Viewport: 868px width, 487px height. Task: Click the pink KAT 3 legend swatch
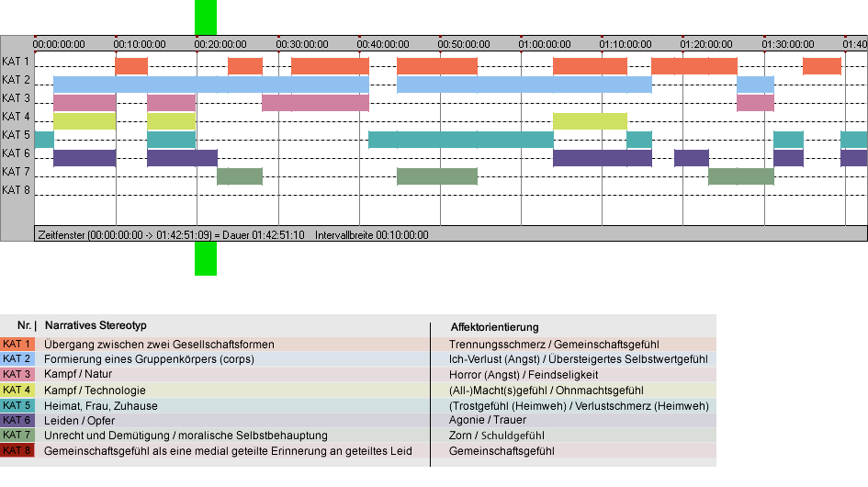coord(17,375)
